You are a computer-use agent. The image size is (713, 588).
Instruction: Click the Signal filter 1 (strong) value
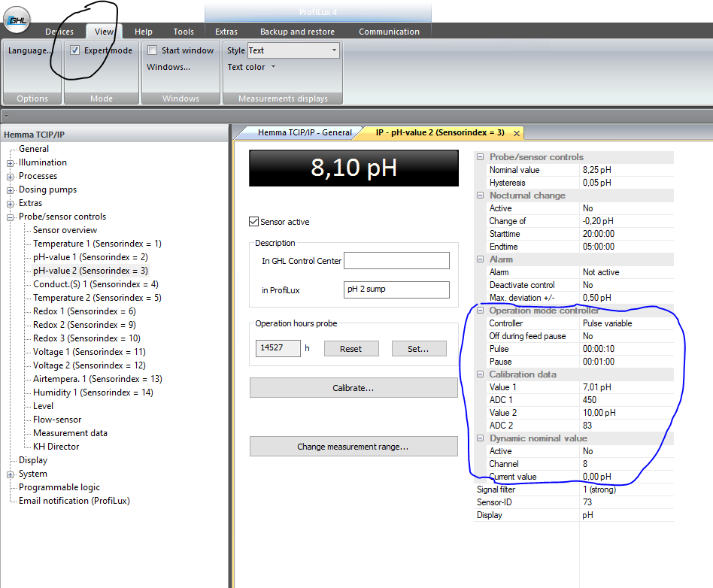point(627,489)
